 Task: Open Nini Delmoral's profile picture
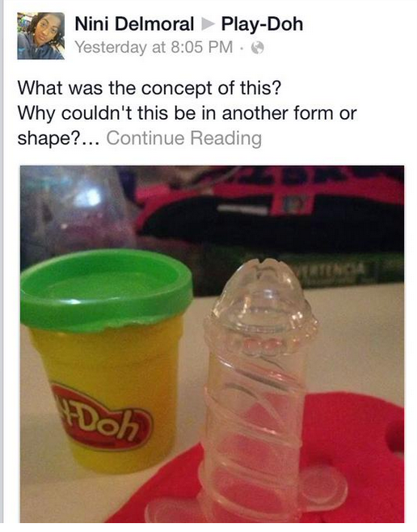40,36
